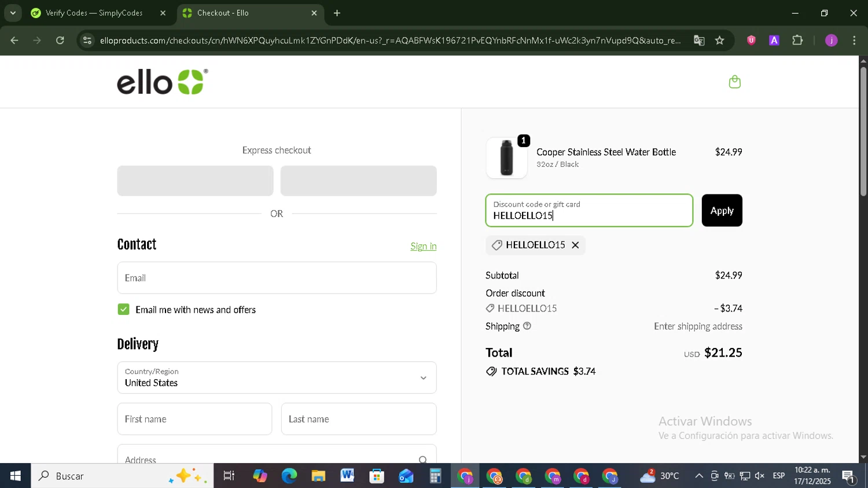Screen dimensions: 868x488
Task: Open File Explorer from taskbar
Action: [318, 476]
